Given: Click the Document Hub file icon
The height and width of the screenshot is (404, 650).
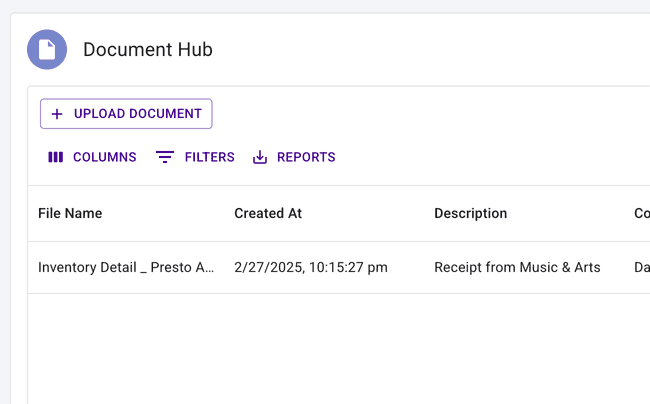Looking at the screenshot, I should coord(47,50).
